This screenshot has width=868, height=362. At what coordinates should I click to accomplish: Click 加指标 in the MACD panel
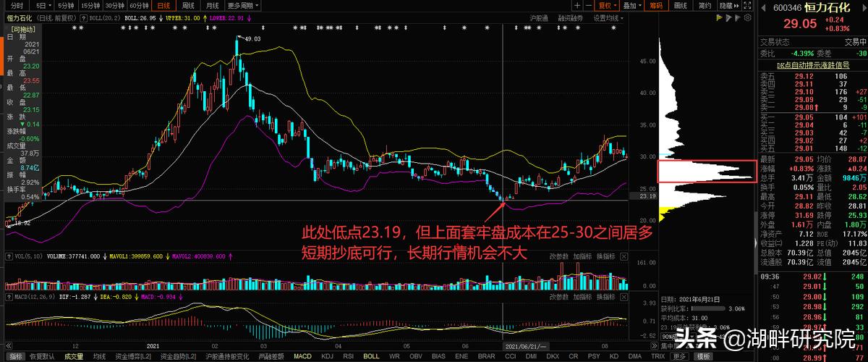coord(583,297)
